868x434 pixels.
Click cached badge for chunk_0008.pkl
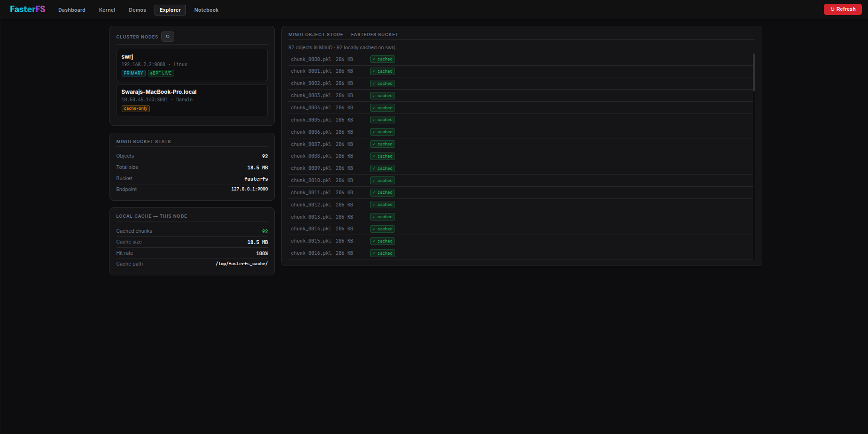point(382,156)
